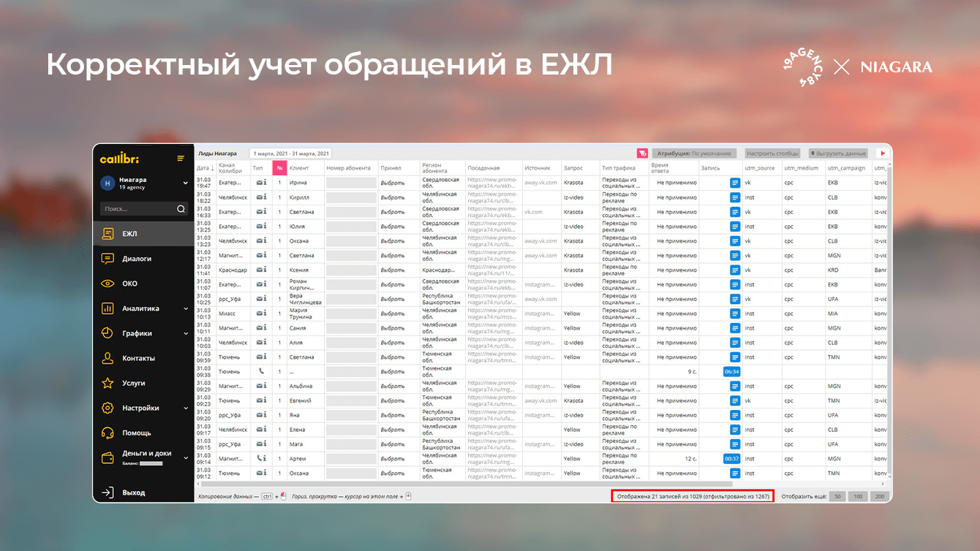Open the record note icon in Ксения's row

[x=735, y=270]
